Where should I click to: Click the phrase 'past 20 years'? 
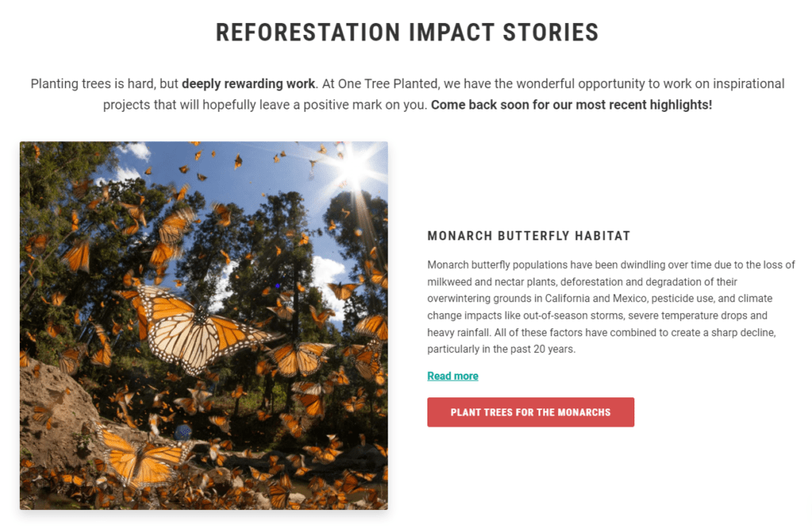point(542,349)
